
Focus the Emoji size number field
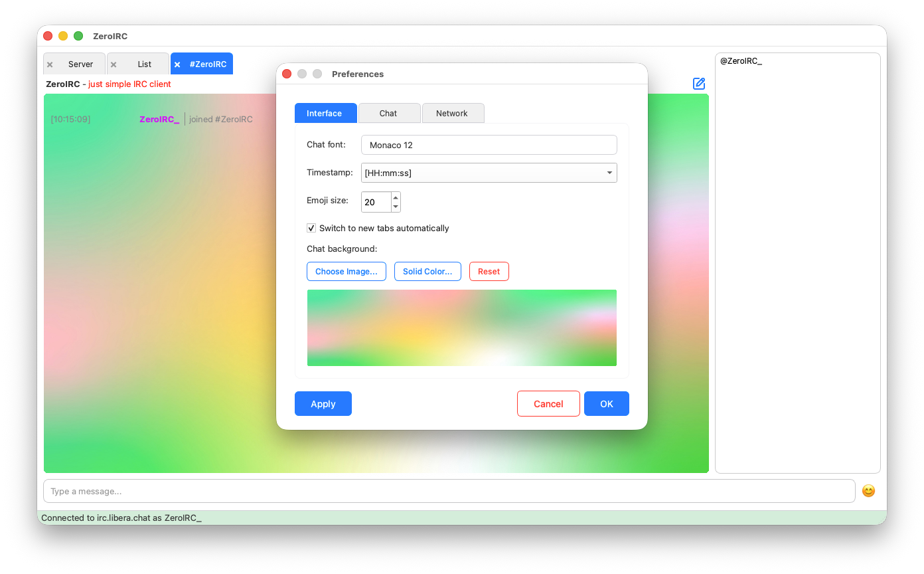point(376,202)
